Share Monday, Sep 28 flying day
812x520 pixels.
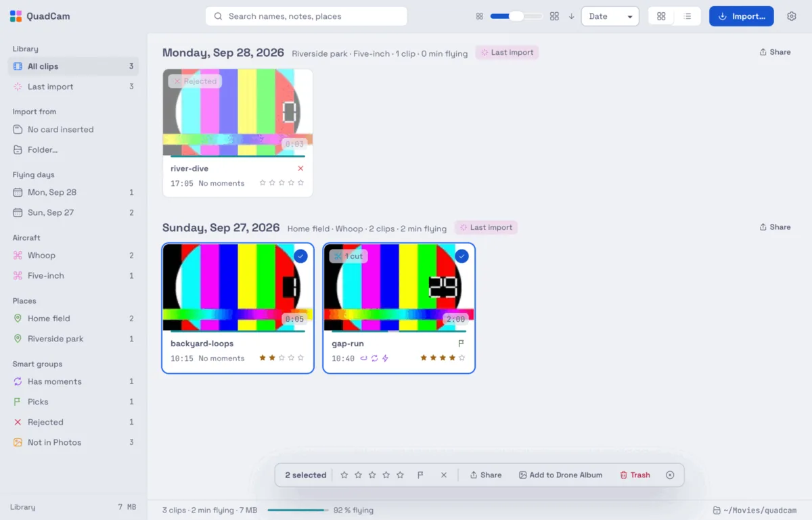coord(775,52)
